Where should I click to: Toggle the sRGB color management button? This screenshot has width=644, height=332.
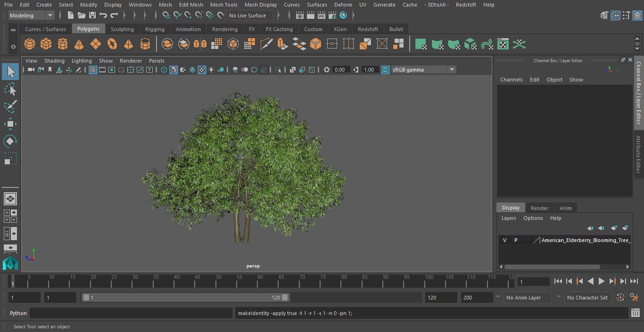point(385,70)
